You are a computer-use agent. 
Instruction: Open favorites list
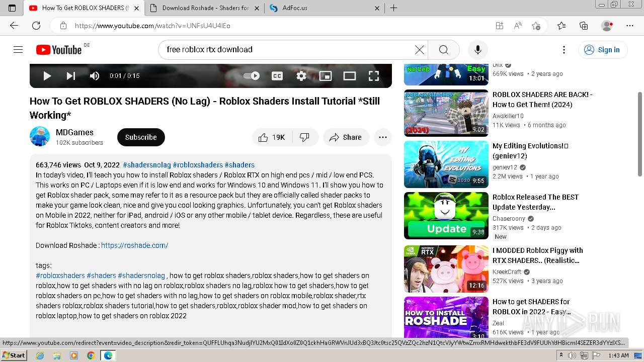point(561,26)
